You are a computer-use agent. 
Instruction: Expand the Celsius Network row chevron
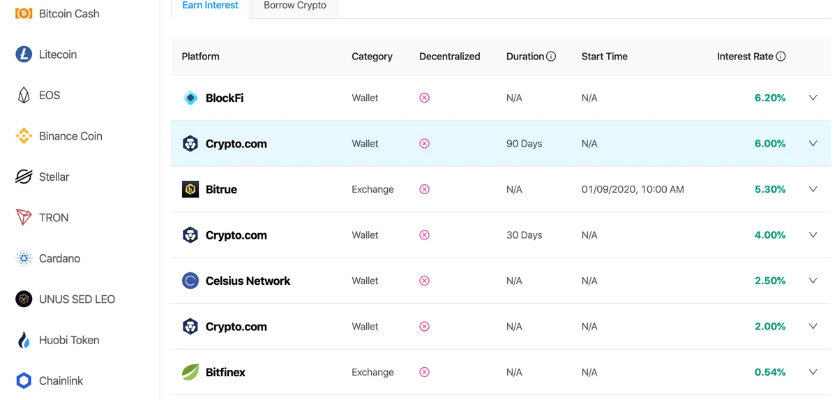click(813, 280)
